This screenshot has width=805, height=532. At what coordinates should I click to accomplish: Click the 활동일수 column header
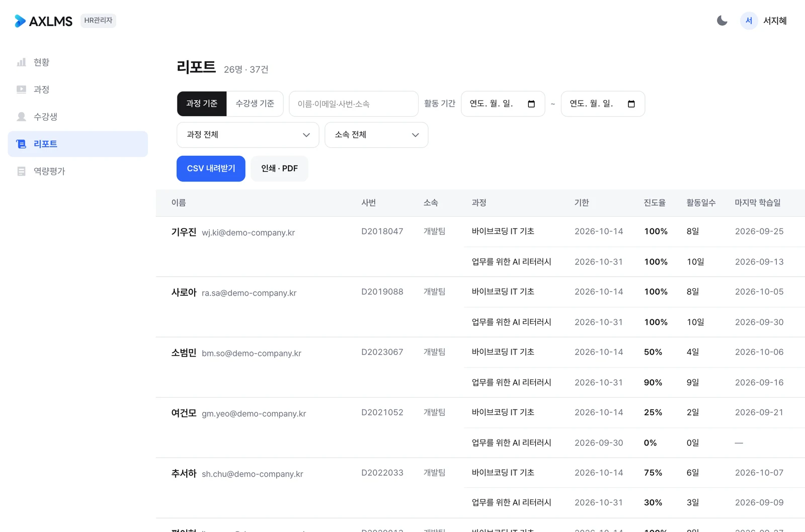(x=701, y=203)
